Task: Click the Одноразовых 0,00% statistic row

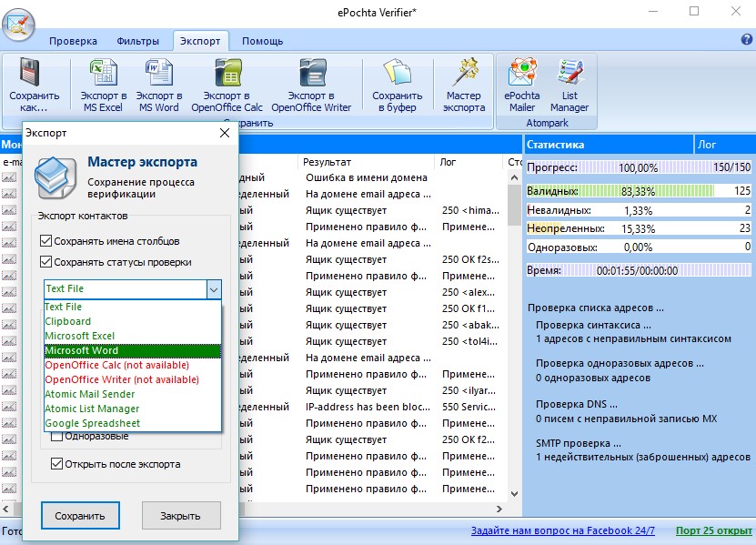Action: 639,247
